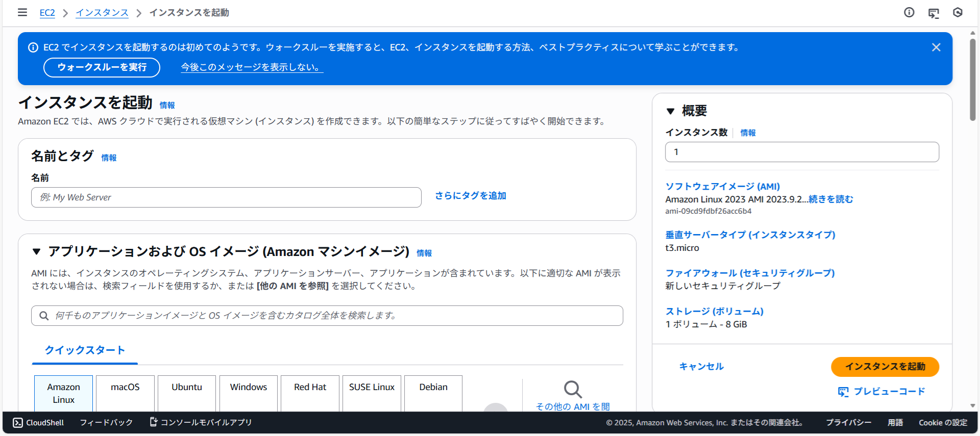Collapse the アプリケーションおよび OS イメージ section

coord(36,251)
